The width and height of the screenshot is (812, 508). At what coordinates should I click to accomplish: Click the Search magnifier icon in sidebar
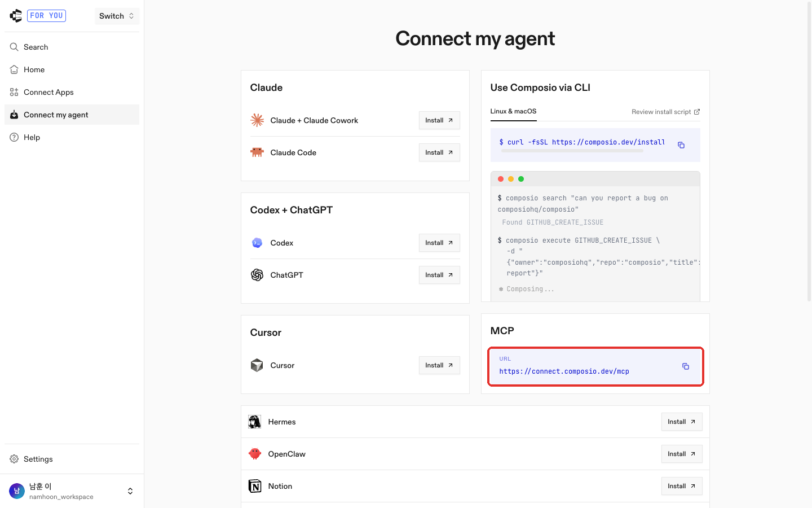click(14, 47)
